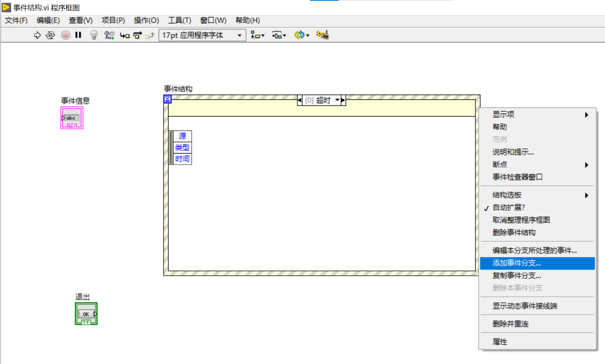This screenshot has width=605, height=364.
Task: Click the [0] 超时 case label
Action: (318, 100)
